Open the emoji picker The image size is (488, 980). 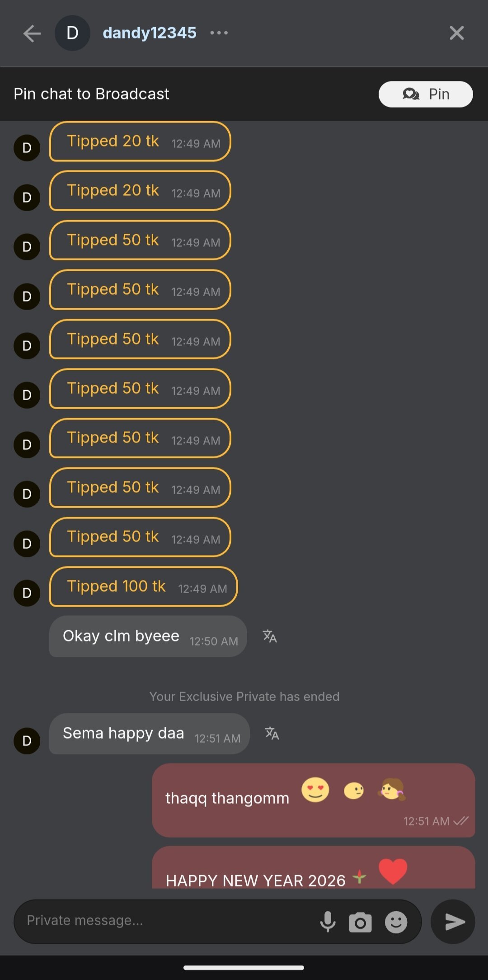(x=396, y=922)
